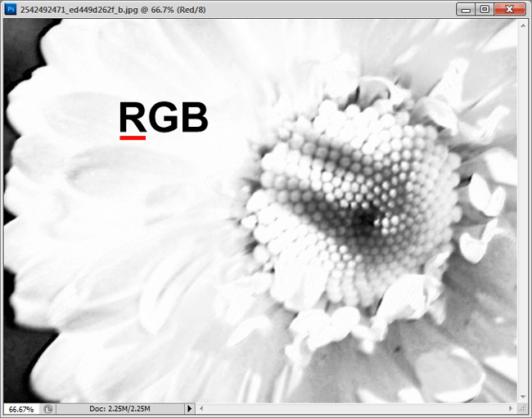Click the Doc: 2.25M/2.25M status info area
The height and width of the screenshot is (418, 532).
tap(119, 409)
